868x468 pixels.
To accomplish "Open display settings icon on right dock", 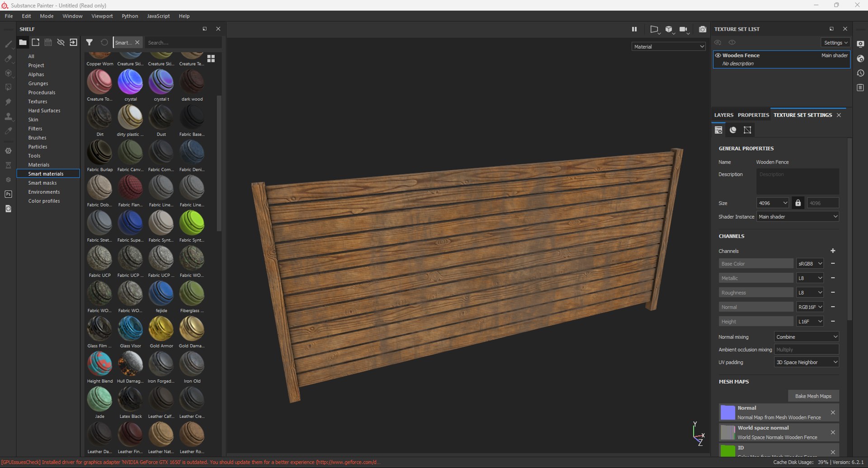I will (x=860, y=44).
